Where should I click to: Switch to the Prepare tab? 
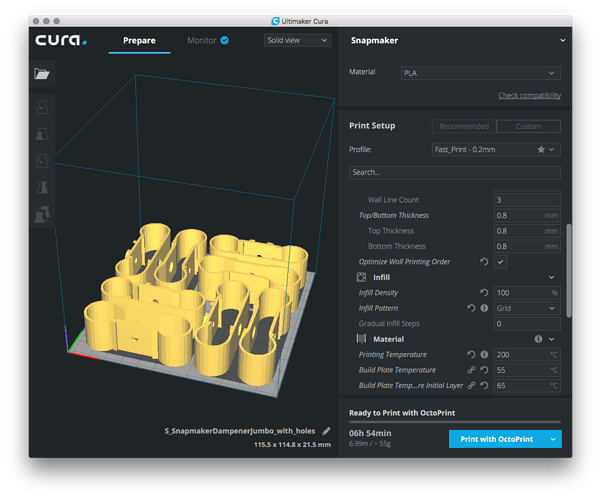click(x=139, y=40)
